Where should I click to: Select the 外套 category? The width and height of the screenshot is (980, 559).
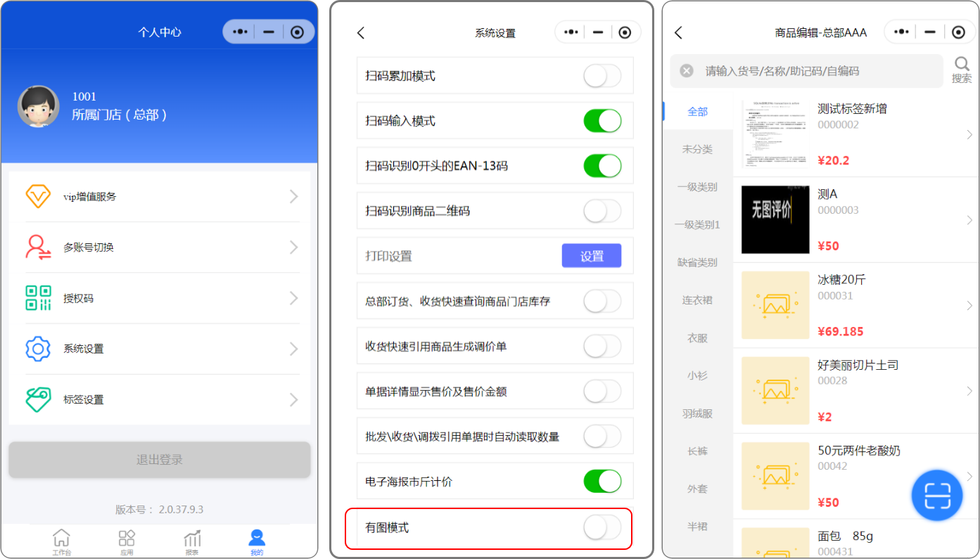tap(698, 489)
